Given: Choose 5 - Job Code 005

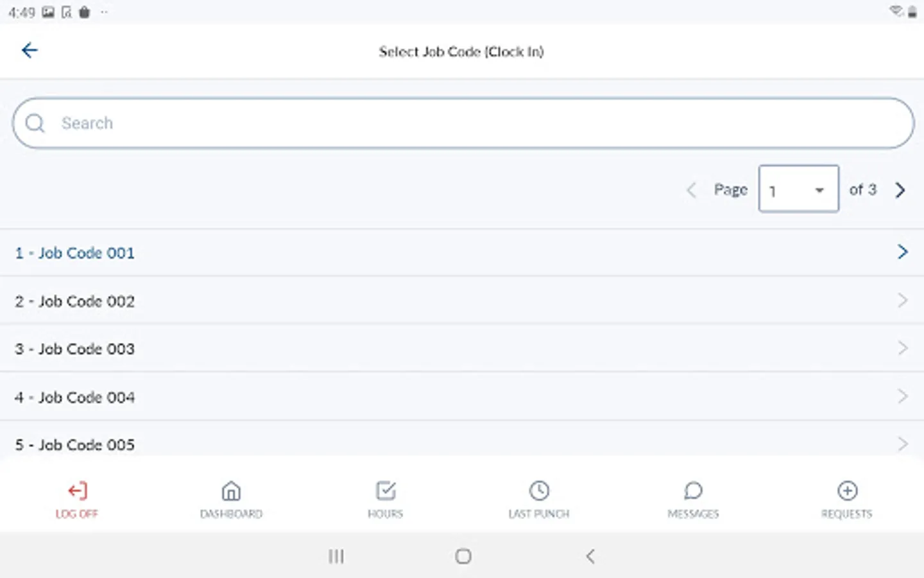Looking at the screenshot, I should [75, 444].
